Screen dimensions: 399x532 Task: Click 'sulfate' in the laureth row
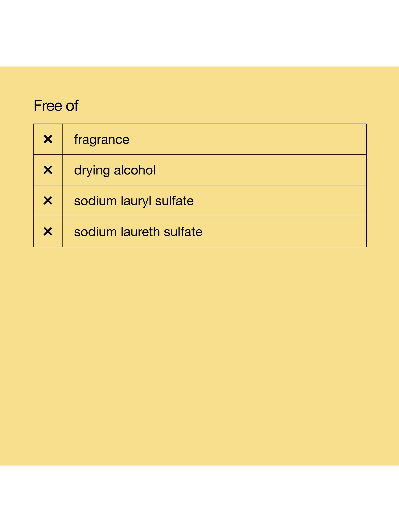pos(183,232)
